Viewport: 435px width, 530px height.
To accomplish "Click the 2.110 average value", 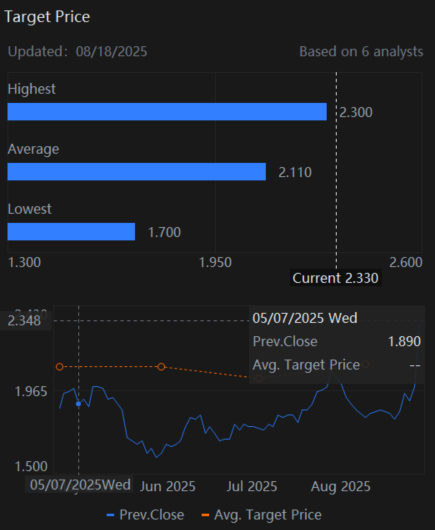I will pos(295,172).
